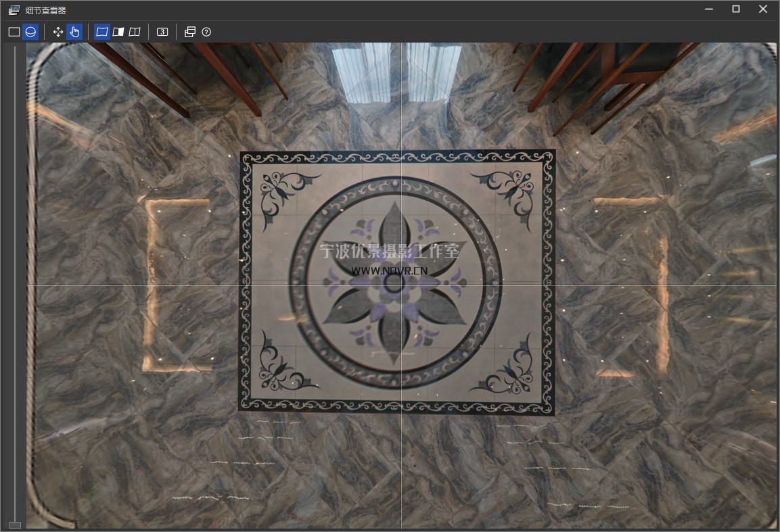Choose the side-by-side book view icon
The width and height of the screenshot is (780, 532).
pyautogui.click(x=135, y=32)
